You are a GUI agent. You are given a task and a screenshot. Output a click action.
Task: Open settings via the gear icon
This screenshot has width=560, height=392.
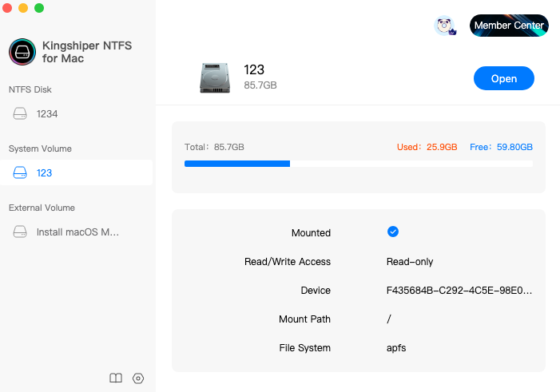click(x=138, y=378)
